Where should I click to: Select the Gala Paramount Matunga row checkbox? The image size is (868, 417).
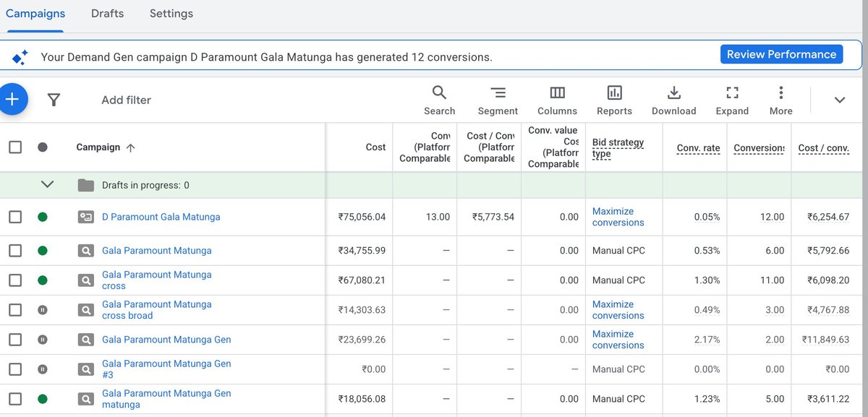click(x=15, y=251)
